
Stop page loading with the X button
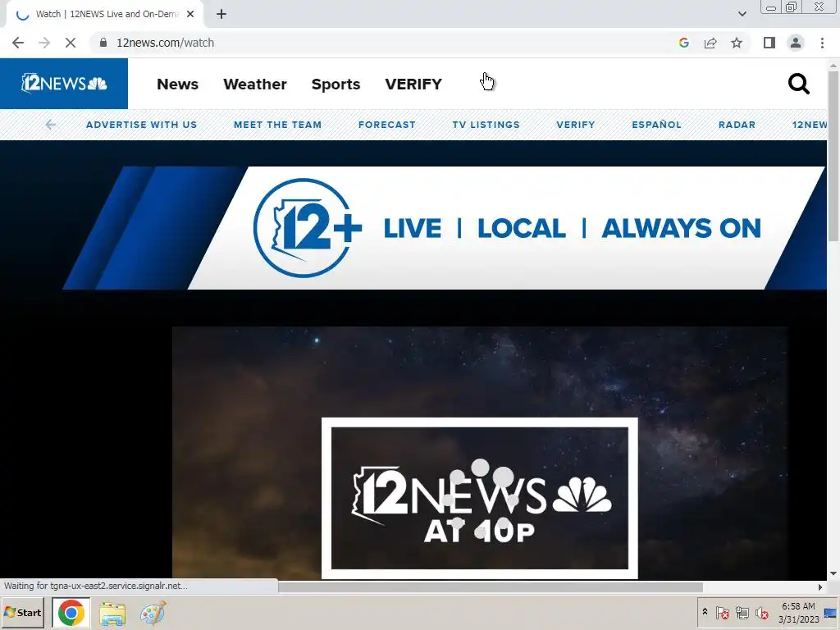point(71,43)
